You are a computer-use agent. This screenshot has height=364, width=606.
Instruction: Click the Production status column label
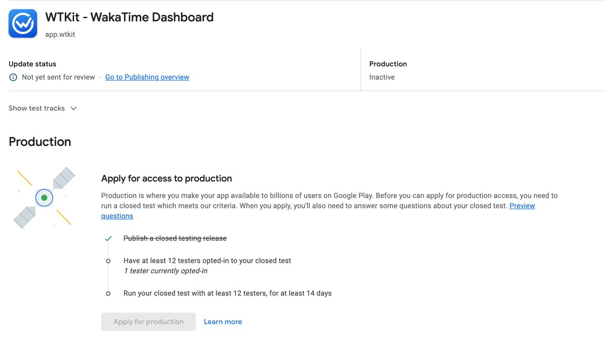pyautogui.click(x=388, y=64)
